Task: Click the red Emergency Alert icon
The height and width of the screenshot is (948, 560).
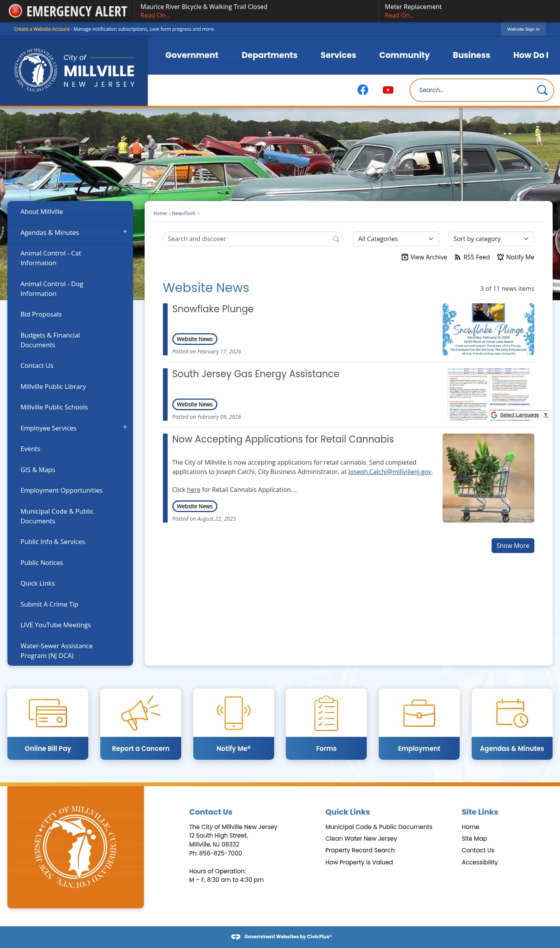Action: [x=15, y=11]
